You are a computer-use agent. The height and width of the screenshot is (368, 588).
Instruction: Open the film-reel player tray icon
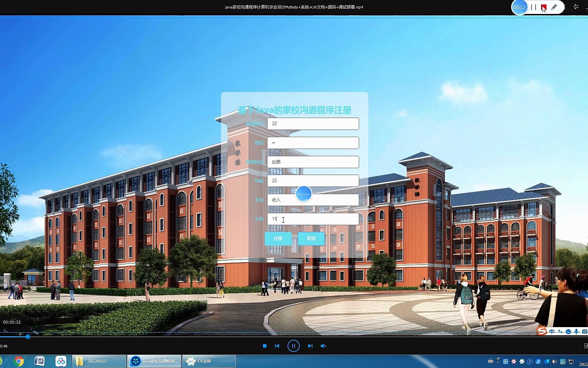click(530, 362)
